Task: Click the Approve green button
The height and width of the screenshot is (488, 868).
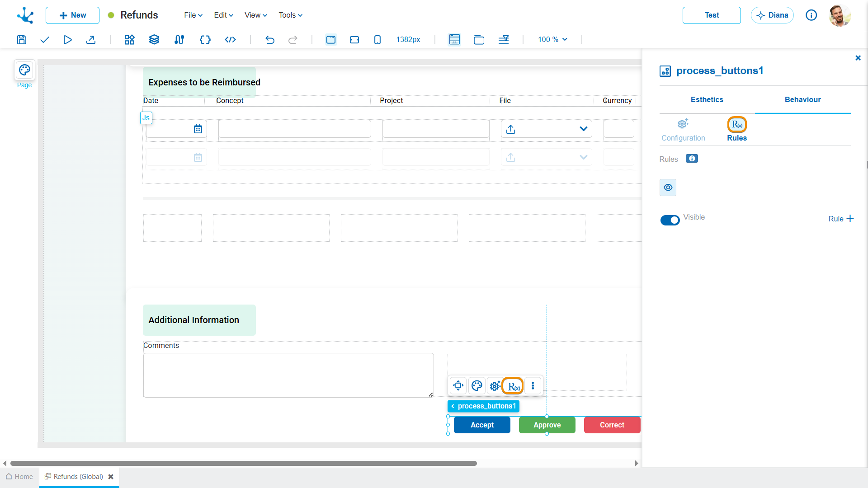Action: [547, 425]
